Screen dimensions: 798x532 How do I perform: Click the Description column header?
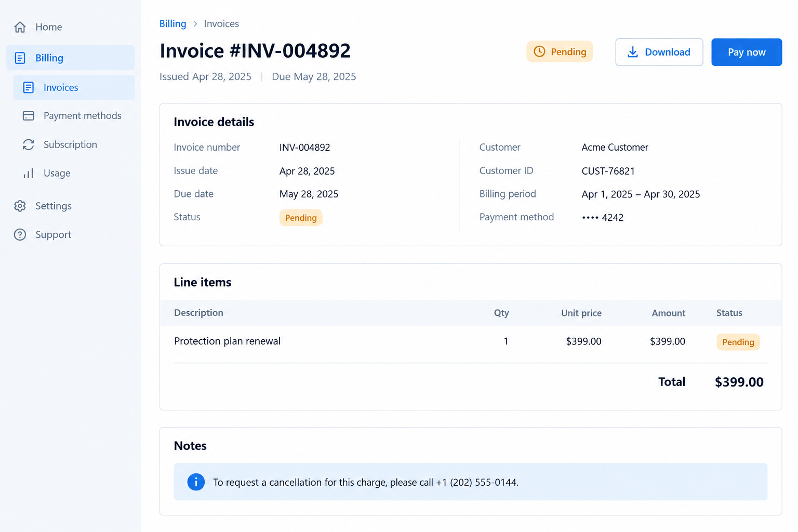point(198,313)
